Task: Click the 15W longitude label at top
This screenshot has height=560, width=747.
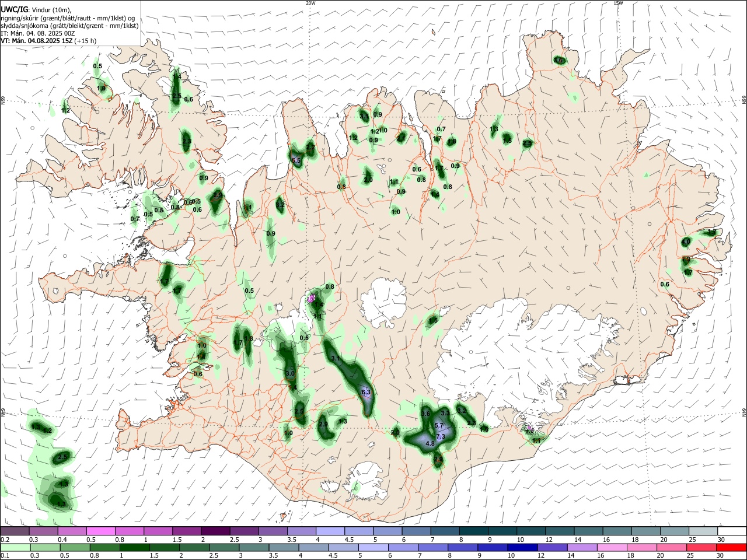Action: click(618, 3)
